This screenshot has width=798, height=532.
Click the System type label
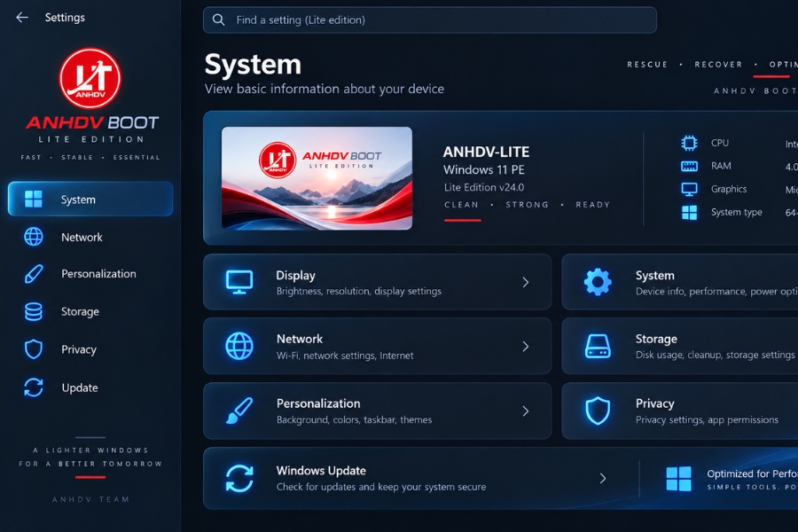point(737,212)
